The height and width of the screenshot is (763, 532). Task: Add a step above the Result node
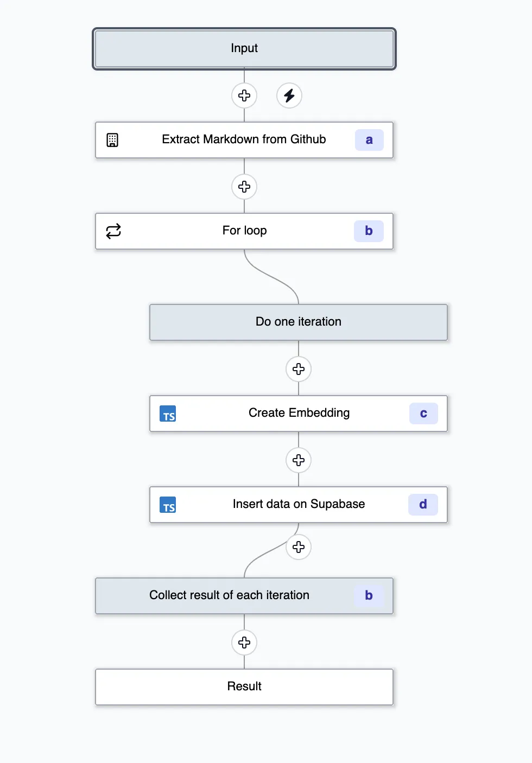pos(244,642)
